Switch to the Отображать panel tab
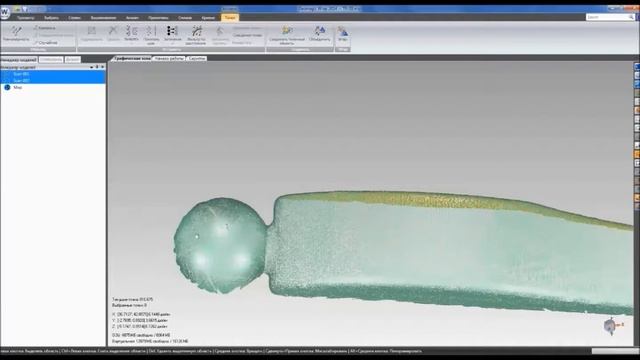Viewport: 640px width, 360px height. click(x=51, y=60)
